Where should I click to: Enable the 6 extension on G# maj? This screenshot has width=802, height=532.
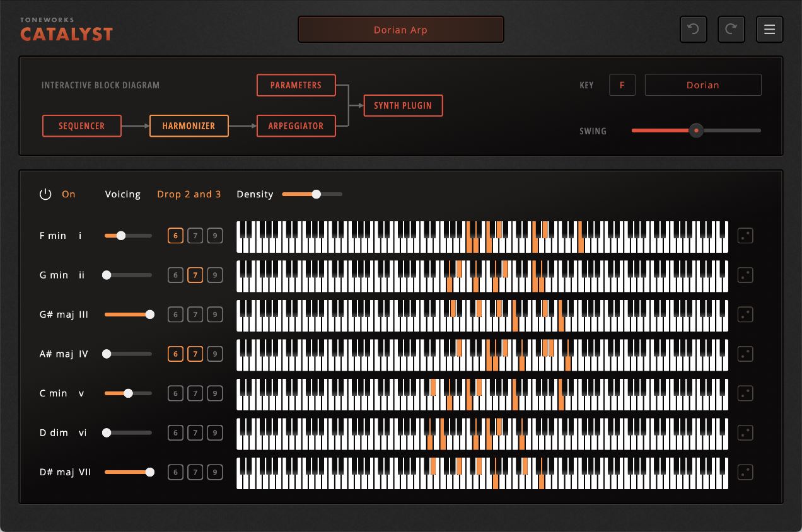pos(176,315)
